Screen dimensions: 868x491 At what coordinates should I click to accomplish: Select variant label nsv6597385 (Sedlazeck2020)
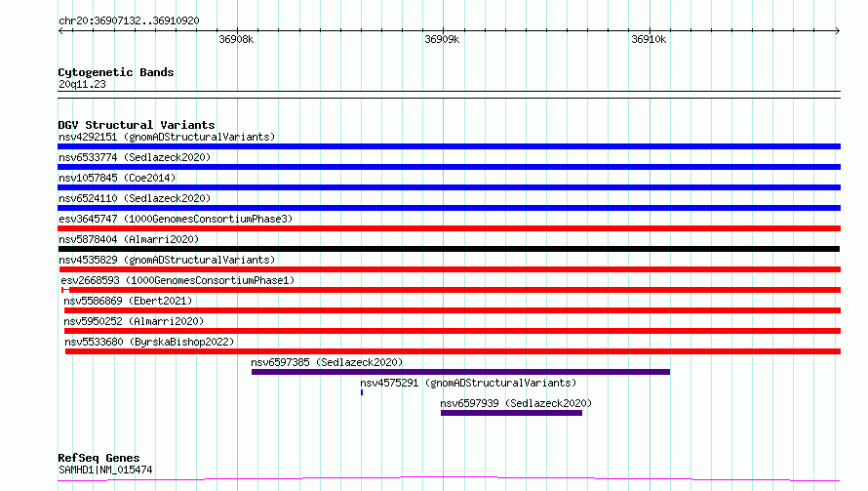tap(327, 362)
